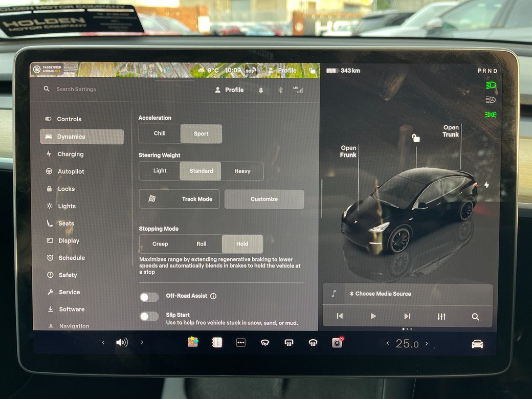Screen dimensions: 532x399
Task: Enable Off-Road Assist
Action: 149,297
